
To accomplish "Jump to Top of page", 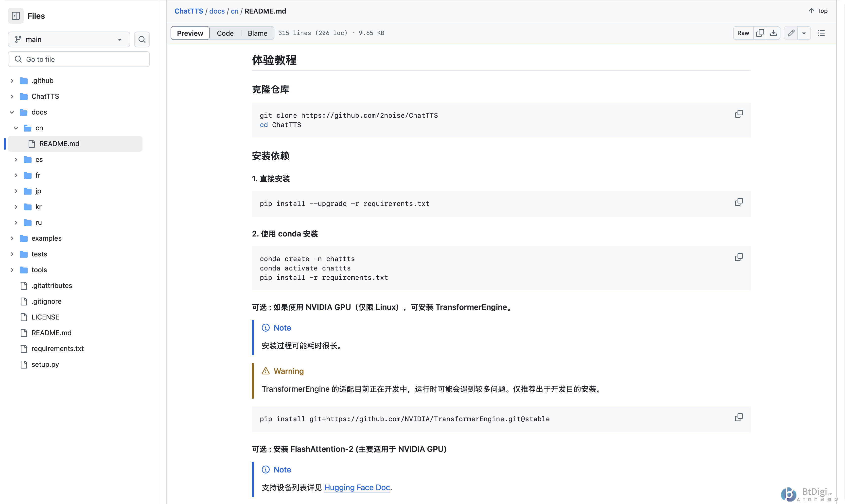I will coord(818,11).
